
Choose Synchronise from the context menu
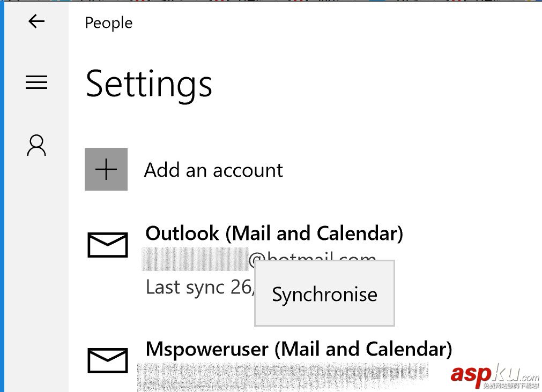pyautogui.click(x=324, y=294)
